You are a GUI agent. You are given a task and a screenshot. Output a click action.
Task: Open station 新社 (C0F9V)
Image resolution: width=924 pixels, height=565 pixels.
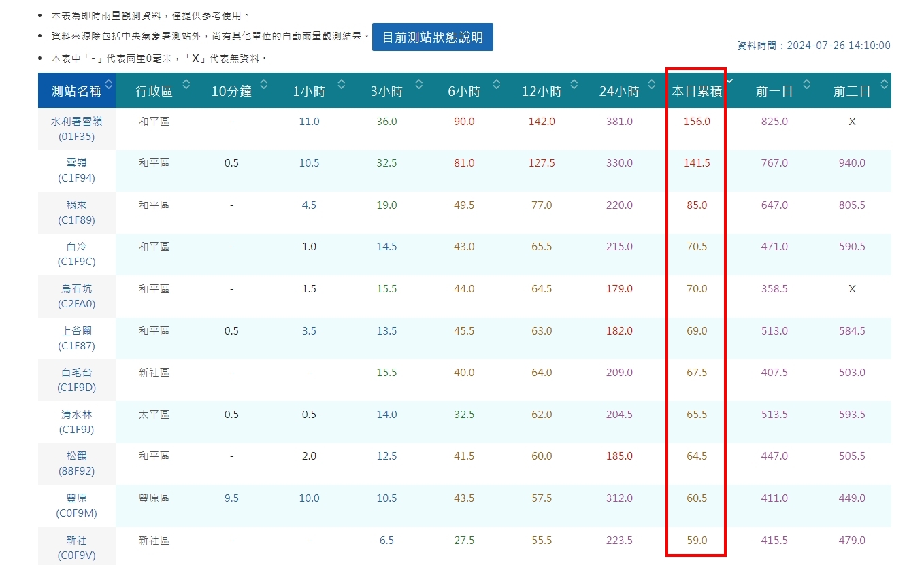coord(76,548)
